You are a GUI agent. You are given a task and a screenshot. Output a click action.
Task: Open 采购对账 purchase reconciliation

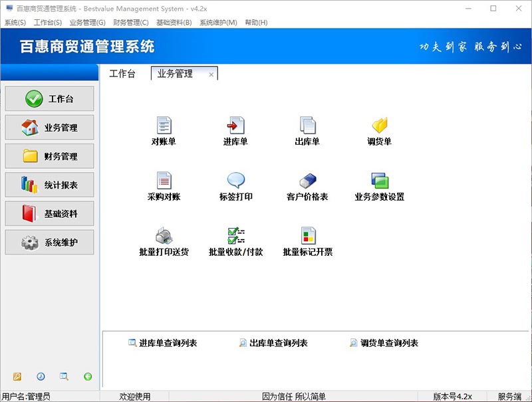coord(164,181)
